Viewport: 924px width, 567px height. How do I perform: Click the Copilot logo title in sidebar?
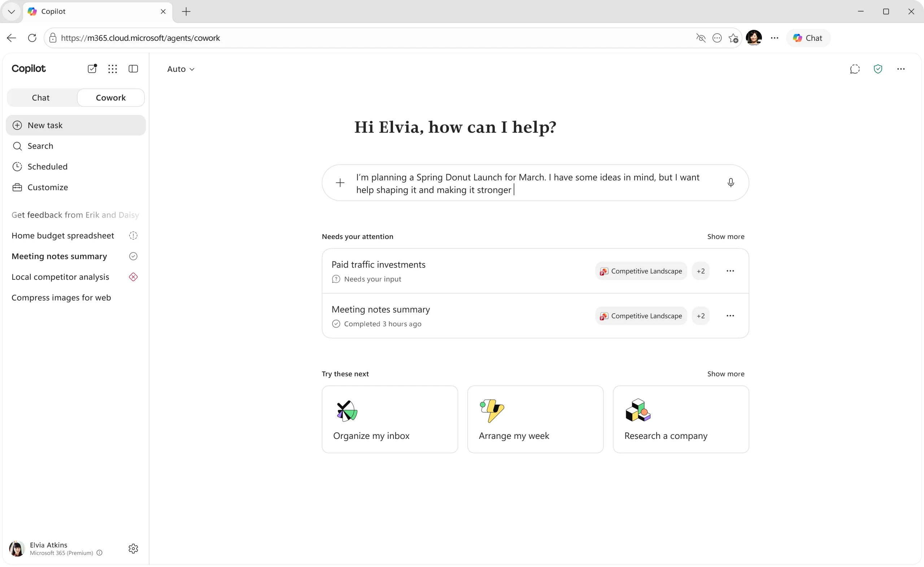[29, 69]
